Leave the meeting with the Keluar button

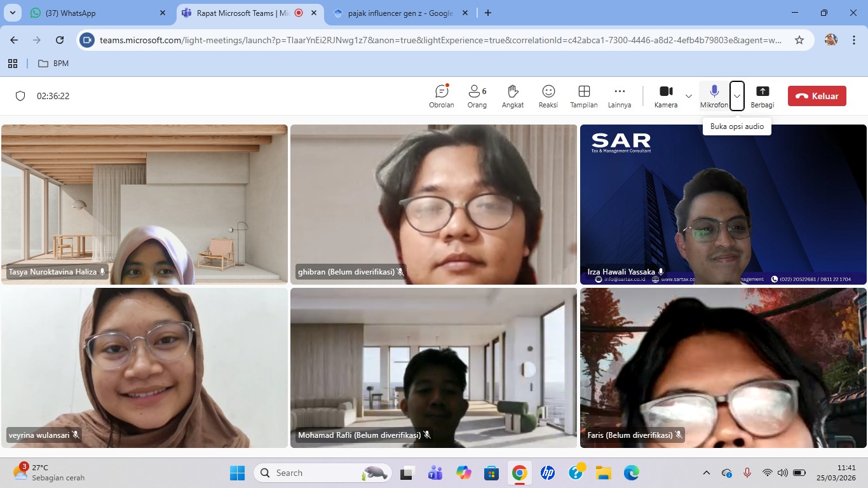click(817, 96)
